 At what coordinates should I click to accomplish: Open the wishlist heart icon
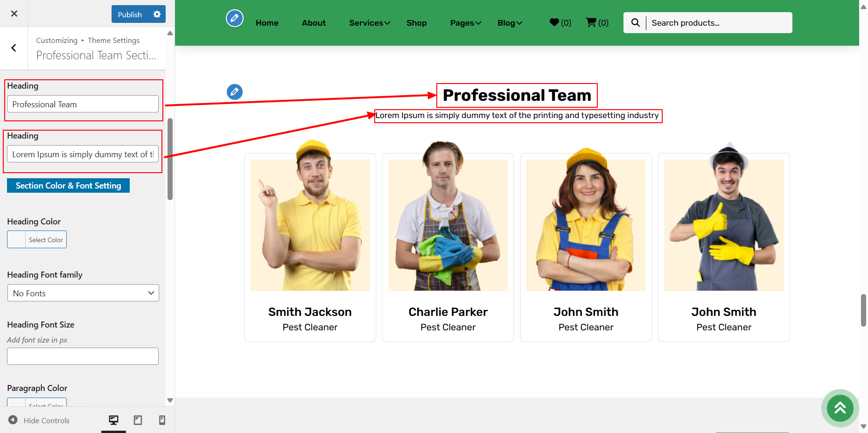[554, 22]
